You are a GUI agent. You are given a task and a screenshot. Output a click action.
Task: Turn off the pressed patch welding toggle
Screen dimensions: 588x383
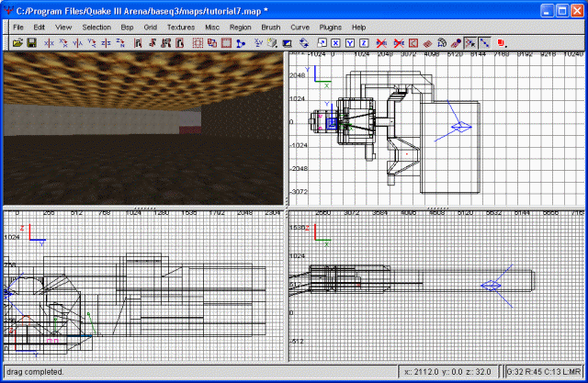[x=470, y=43]
